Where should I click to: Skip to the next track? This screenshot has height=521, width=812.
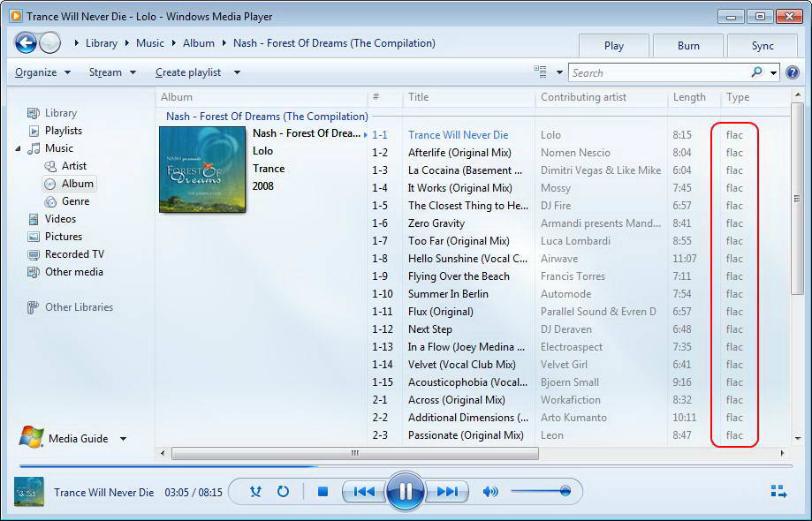[447, 491]
